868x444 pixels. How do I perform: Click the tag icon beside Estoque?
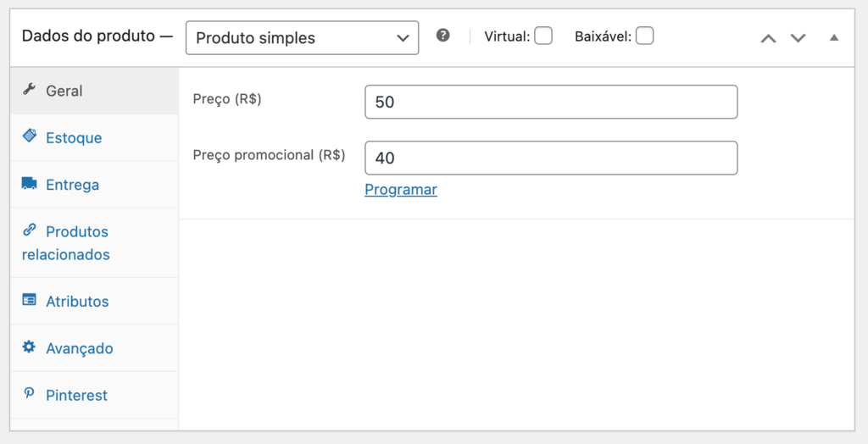(x=30, y=136)
